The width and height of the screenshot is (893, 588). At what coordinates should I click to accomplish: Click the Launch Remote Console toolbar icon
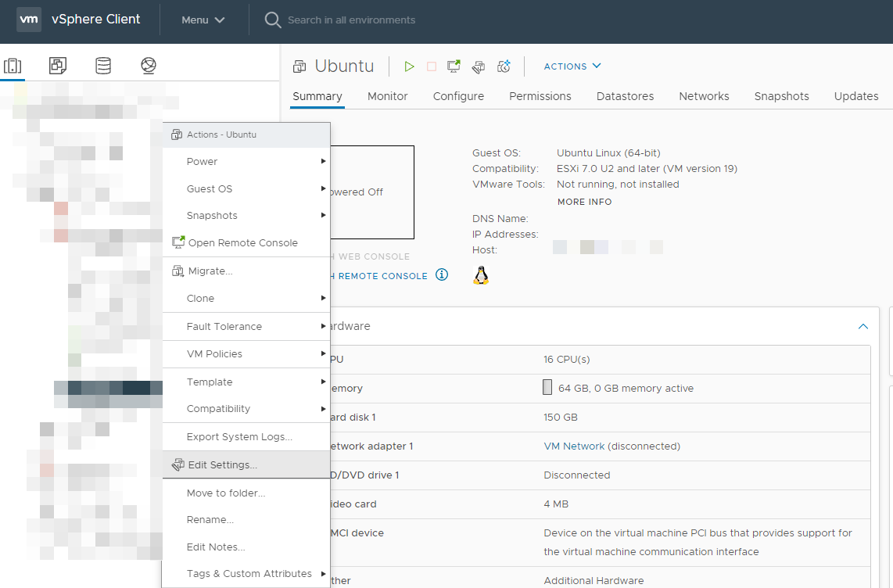click(x=454, y=66)
